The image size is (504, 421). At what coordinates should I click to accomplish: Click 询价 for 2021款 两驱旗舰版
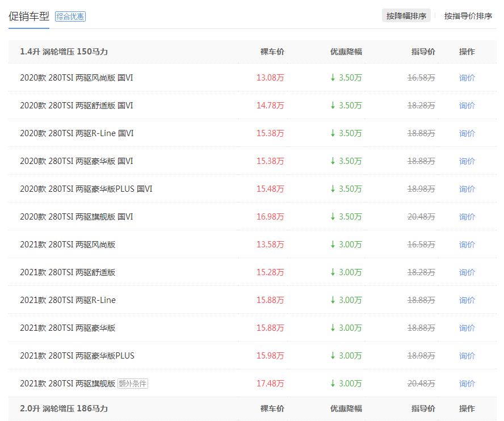coord(467,384)
